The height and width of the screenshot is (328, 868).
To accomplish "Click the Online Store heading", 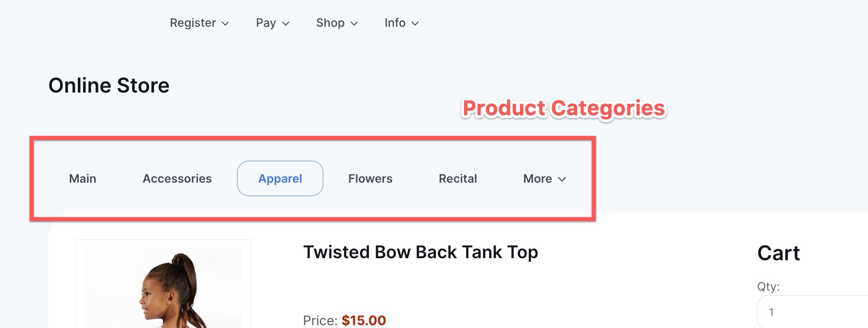I will click(x=109, y=86).
